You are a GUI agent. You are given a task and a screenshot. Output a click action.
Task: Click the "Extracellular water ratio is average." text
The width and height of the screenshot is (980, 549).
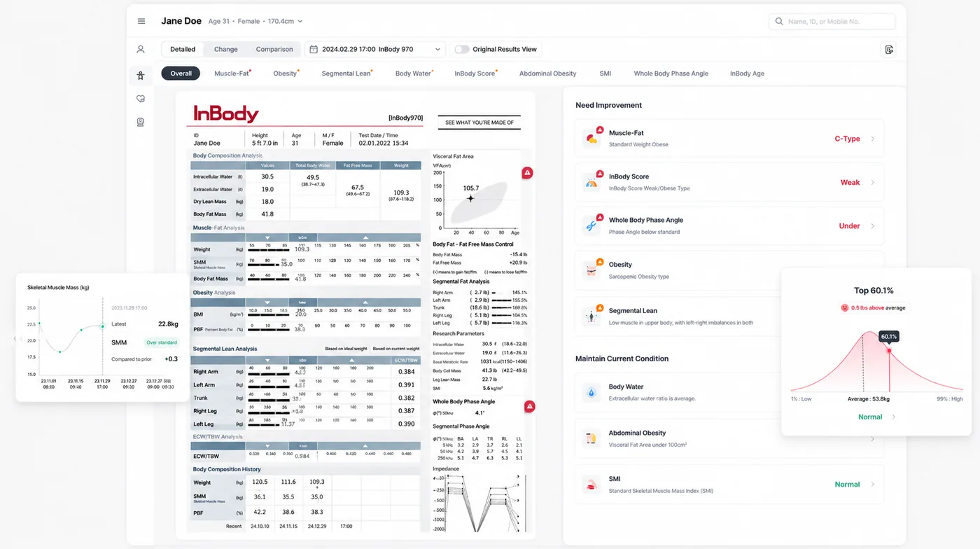(652, 398)
